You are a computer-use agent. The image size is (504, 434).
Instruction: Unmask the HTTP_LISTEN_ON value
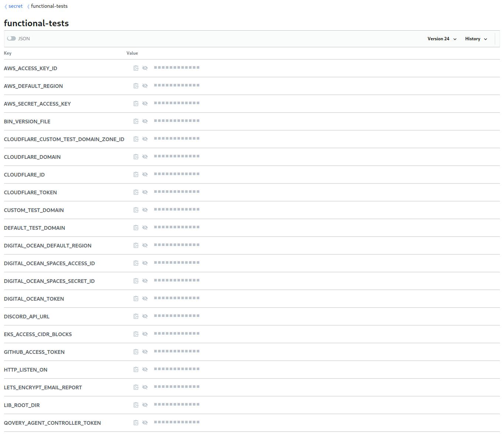[145, 369]
